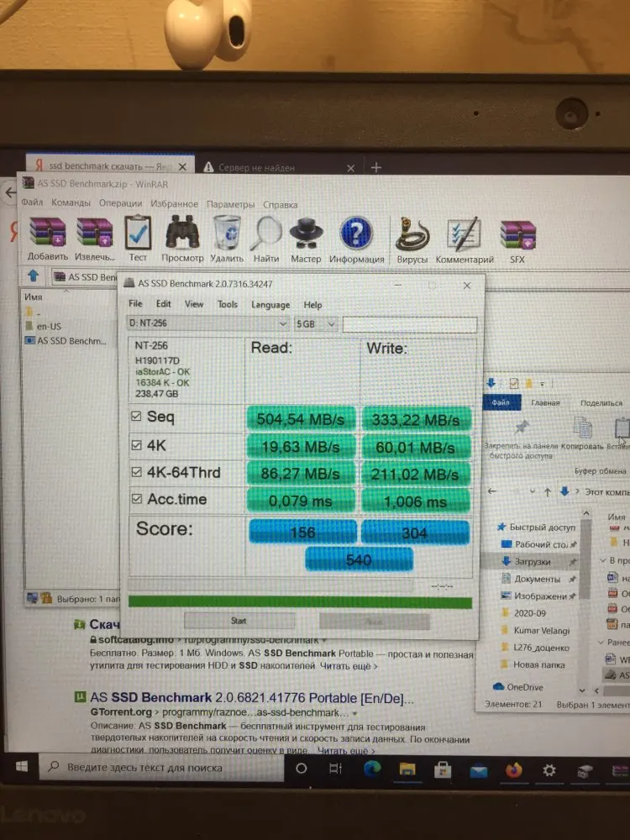Open Microsoft Edge from the taskbar
The width and height of the screenshot is (630, 840).
pyautogui.click(x=372, y=769)
